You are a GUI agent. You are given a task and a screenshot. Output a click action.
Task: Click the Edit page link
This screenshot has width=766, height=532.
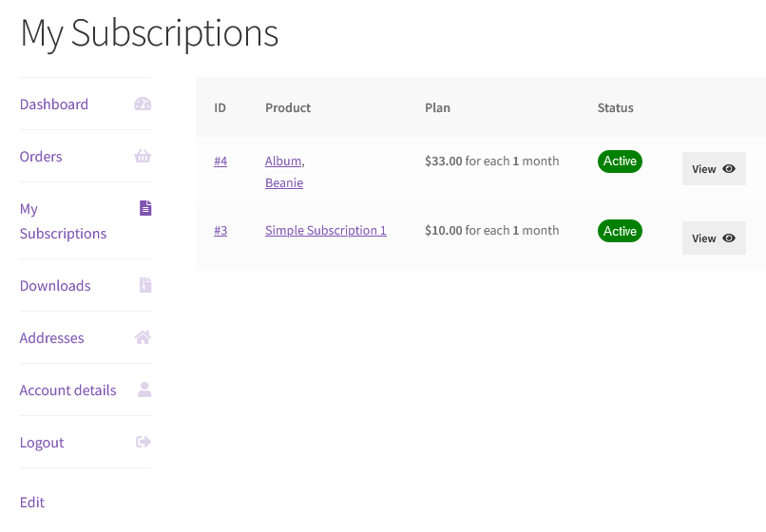(x=32, y=503)
